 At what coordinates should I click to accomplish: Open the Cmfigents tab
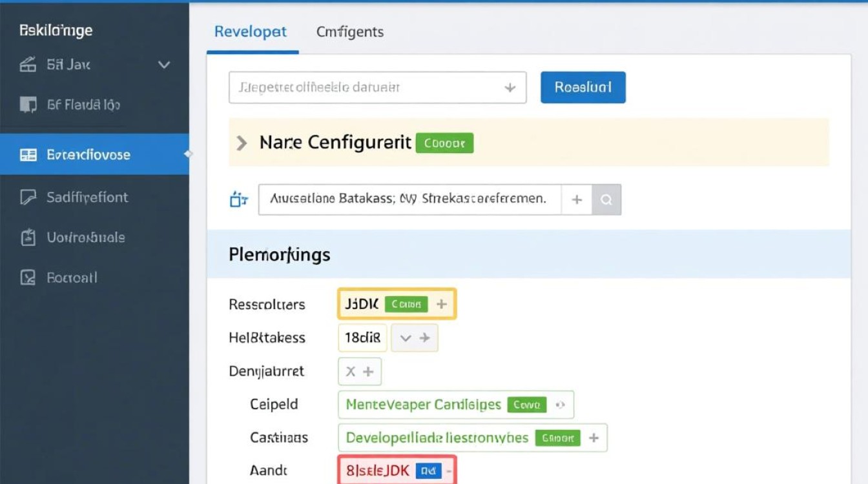pos(349,32)
